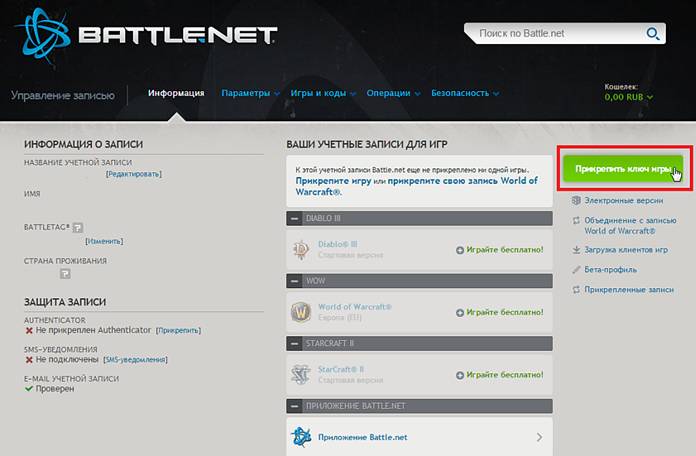Click the Загрузка клиентов игр download icon
696x456 pixels.
576,250
